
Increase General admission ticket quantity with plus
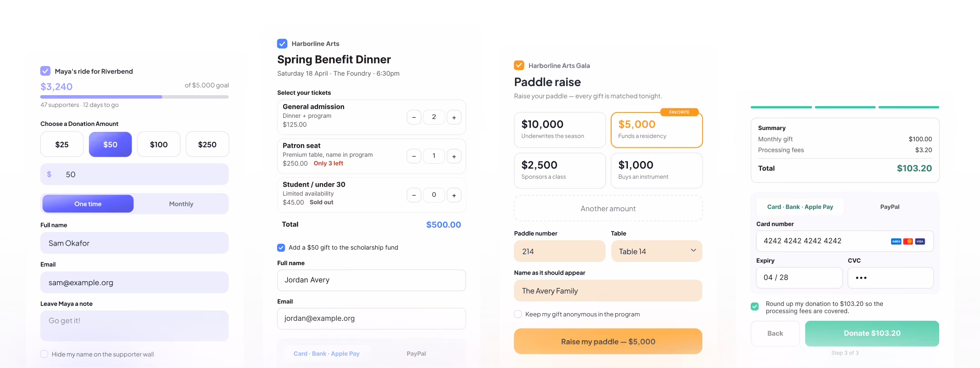(x=454, y=117)
